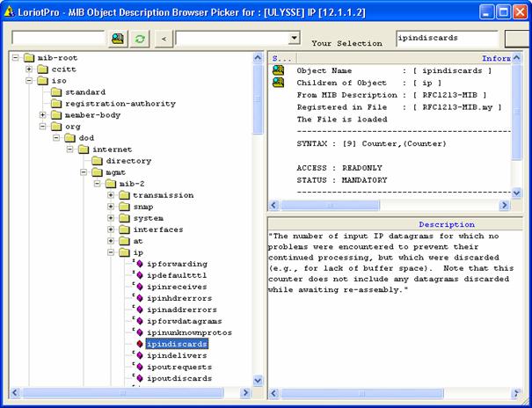Click the icon beside Children of Object
Viewport: 532px width, 408px height.
[x=278, y=82]
